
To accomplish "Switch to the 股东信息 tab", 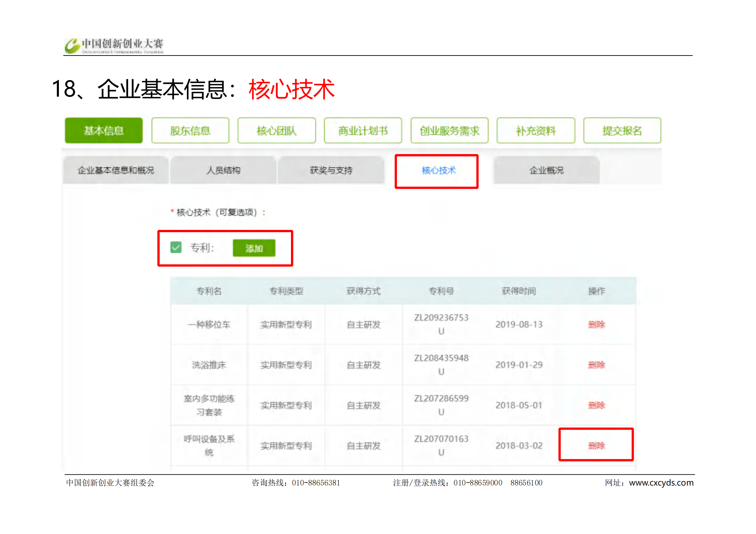I will click(190, 131).
